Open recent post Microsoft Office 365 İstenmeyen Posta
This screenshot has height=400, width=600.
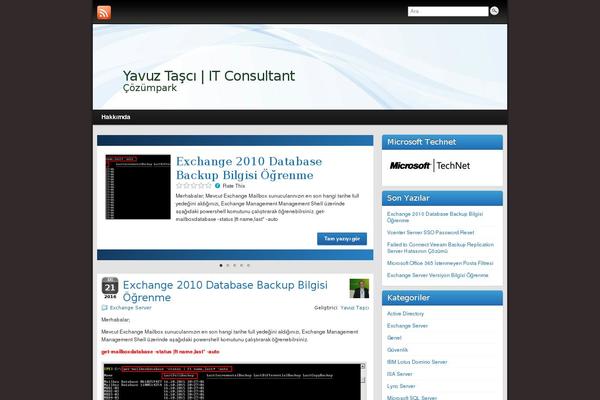(x=440, y=263)
